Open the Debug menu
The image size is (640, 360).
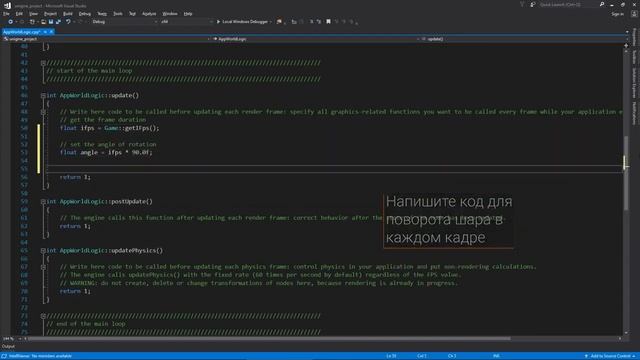pos(84,14)
